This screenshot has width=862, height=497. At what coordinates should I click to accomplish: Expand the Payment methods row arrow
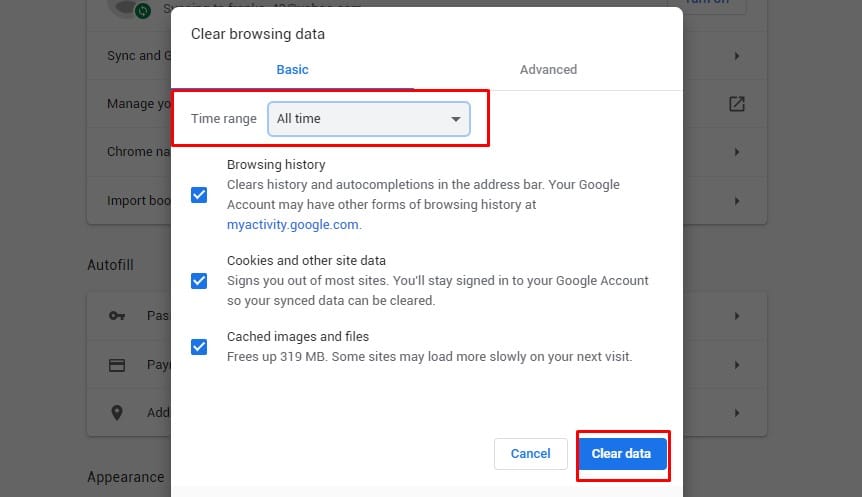(x=737, y=365)
